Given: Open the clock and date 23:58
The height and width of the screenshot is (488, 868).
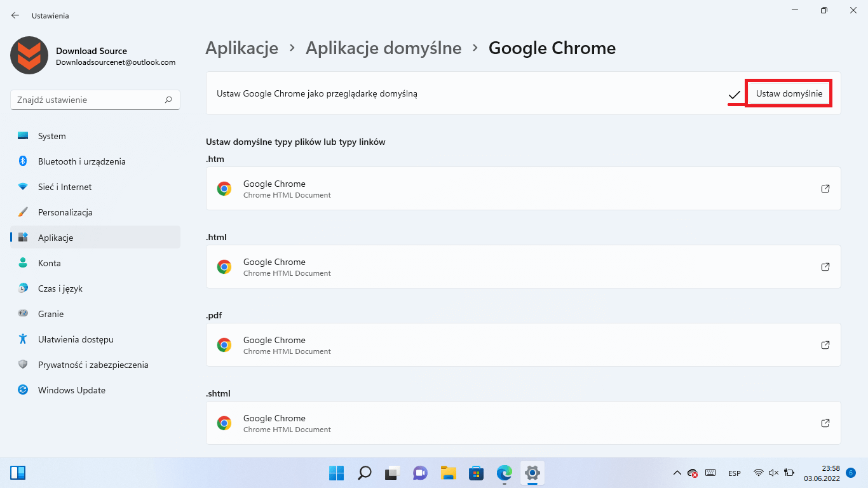Looking at the screenshot, I should click(822, 473).
